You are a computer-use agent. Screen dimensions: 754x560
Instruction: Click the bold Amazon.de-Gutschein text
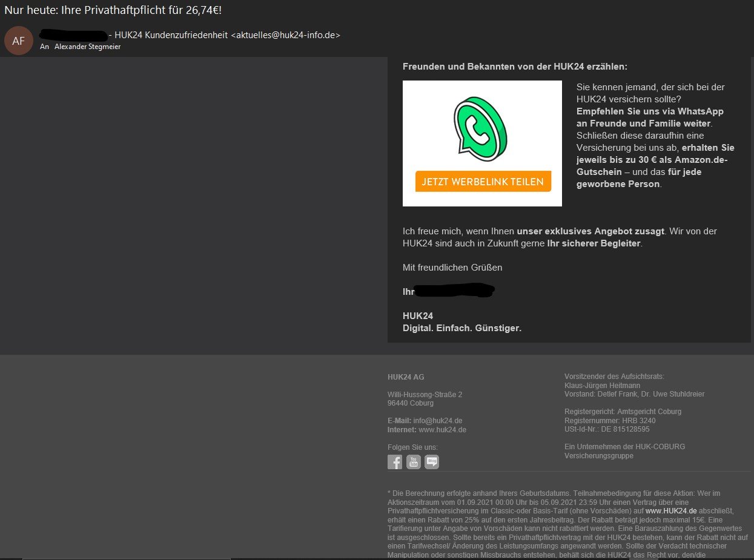tap(652, 166)
